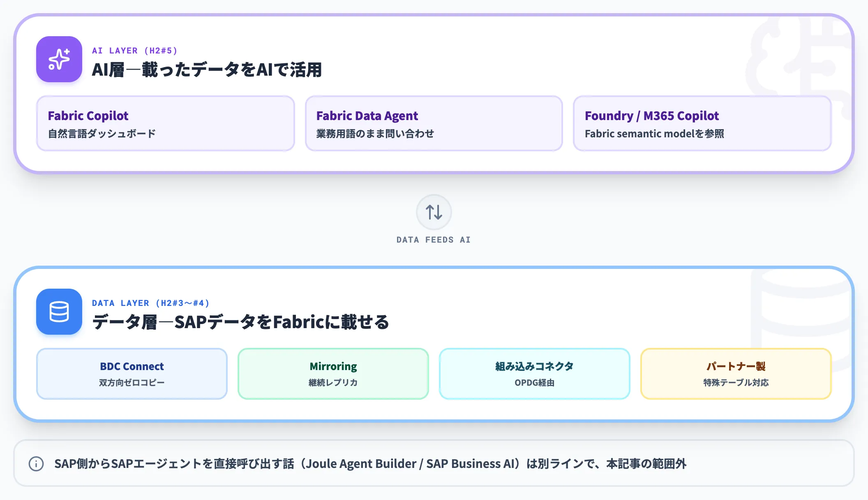Open the Fabric Copilot card
The image size is (868, 500).
(x=166, y=123)
